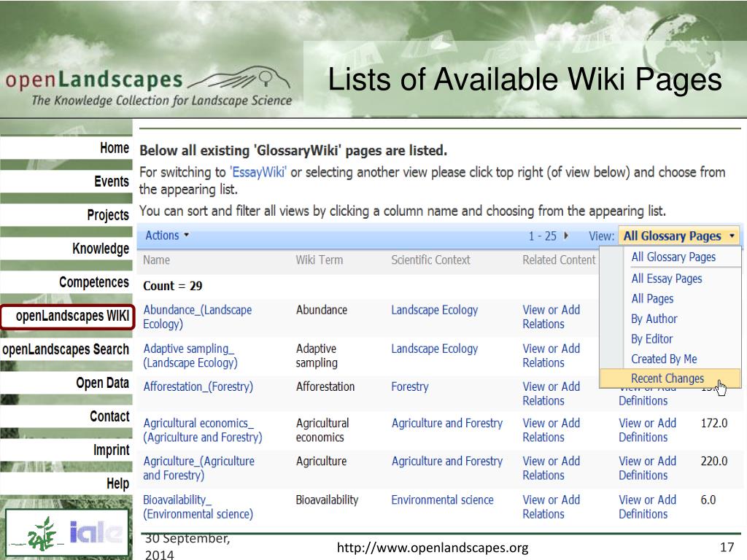
Task: Go to Open Data section
Action: 102,383
